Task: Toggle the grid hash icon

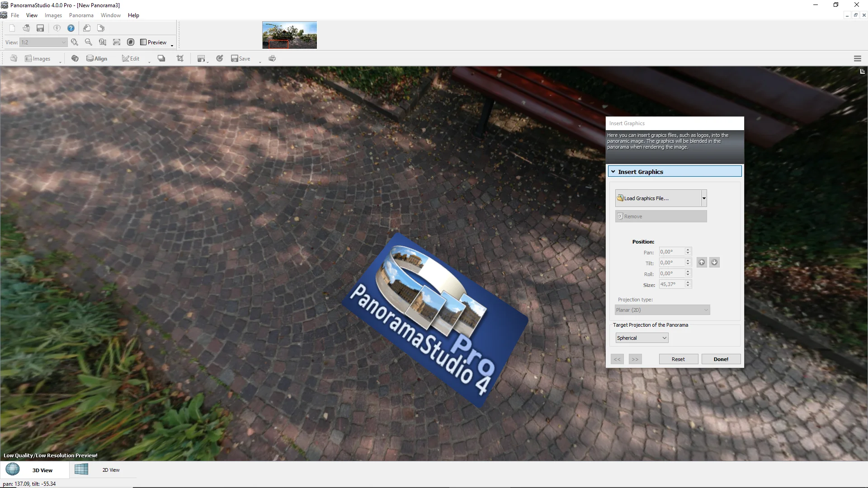Action: (131, 42)
